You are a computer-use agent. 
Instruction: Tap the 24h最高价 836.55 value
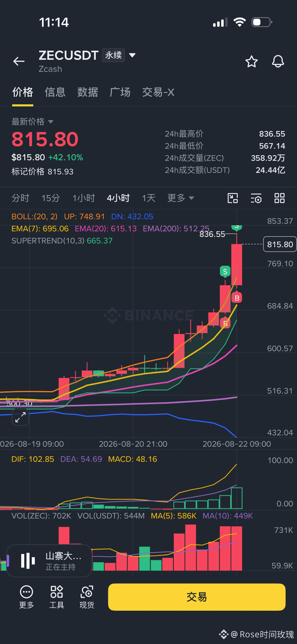coord(272,134)
